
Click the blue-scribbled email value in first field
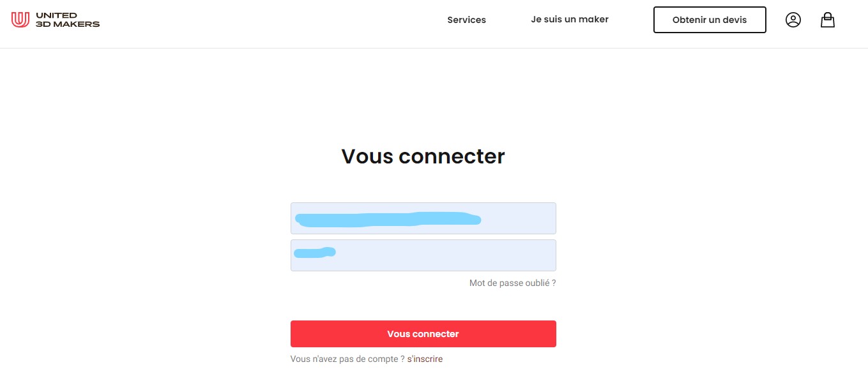(x=386, y=220)
